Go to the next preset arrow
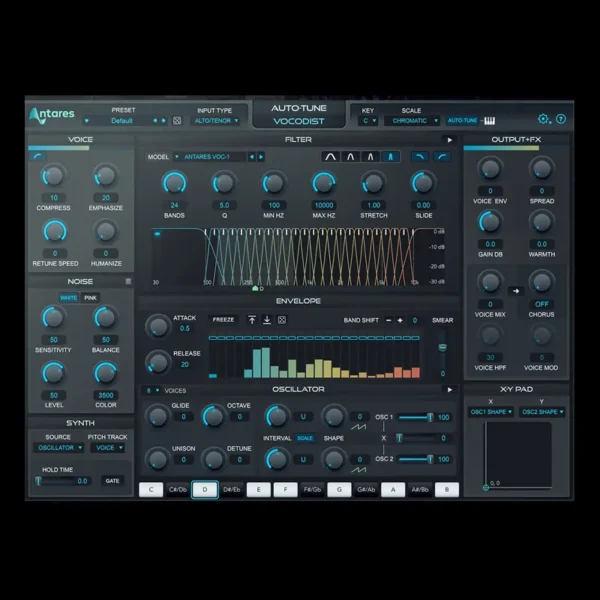The image size is (600, 600). (164, 121)
